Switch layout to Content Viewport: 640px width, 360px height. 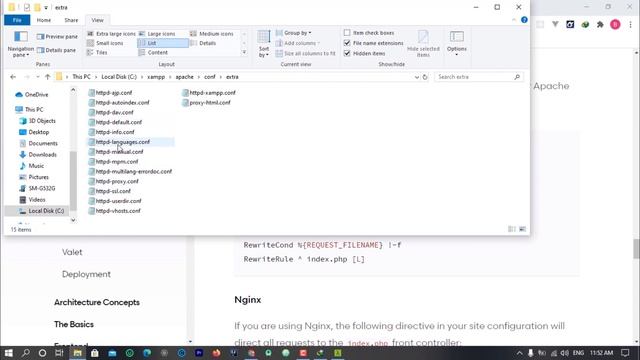pyautogui.click(x=153, y=53)
